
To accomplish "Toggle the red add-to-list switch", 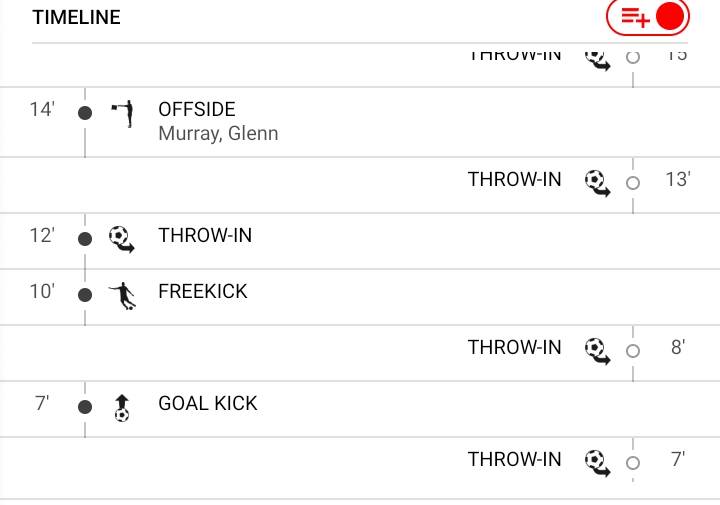I will point(648,17).
